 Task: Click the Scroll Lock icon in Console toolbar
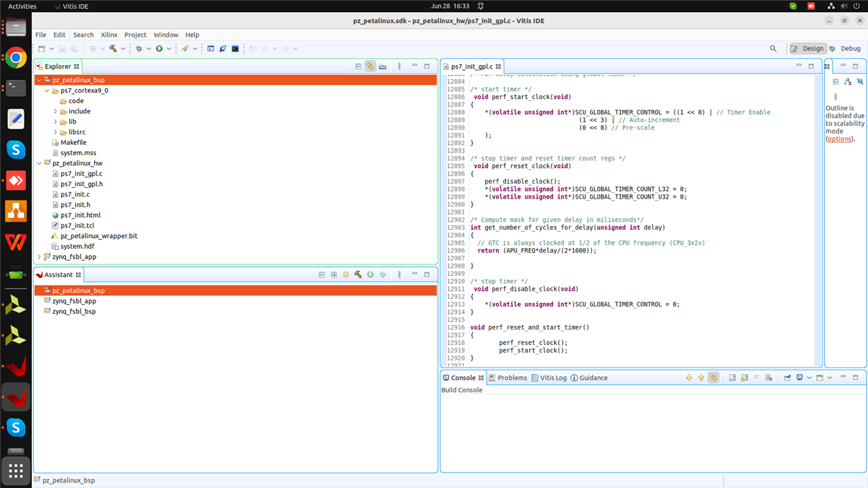tap(745, 378)
